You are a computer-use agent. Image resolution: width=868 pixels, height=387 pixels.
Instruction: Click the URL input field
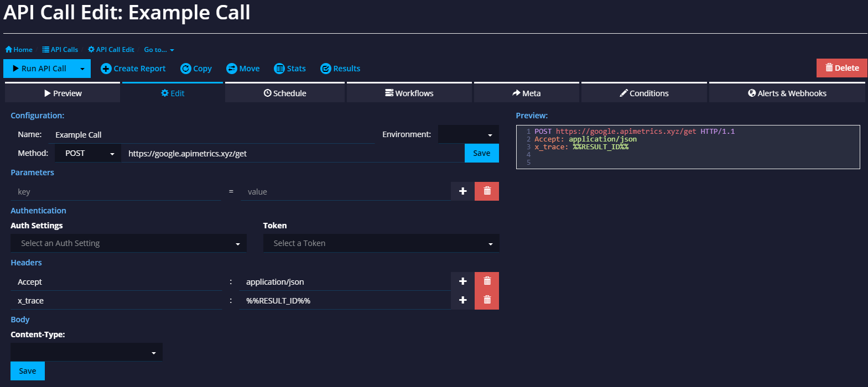pos(293,154)
